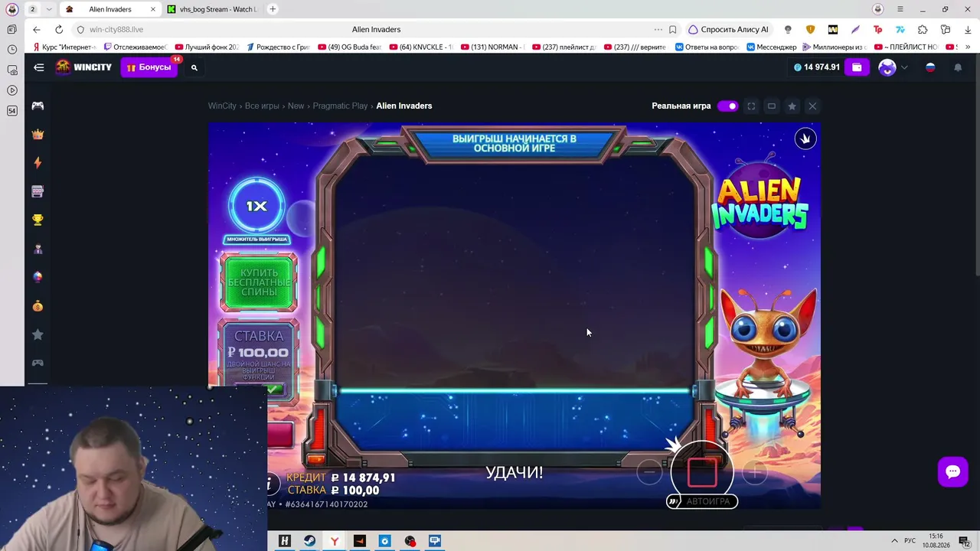980x551 pixels.
Task: Click the Купить бесплатные спины button
Action: click(x=259, y=283)
